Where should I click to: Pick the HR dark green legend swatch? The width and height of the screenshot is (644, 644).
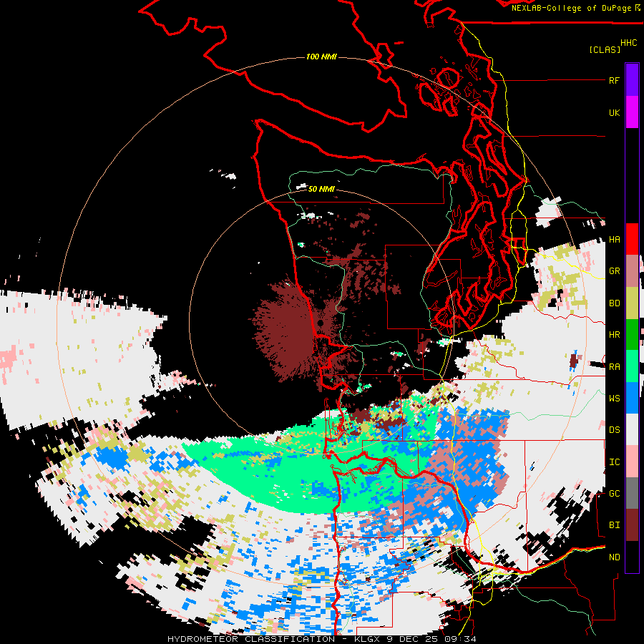632,335
